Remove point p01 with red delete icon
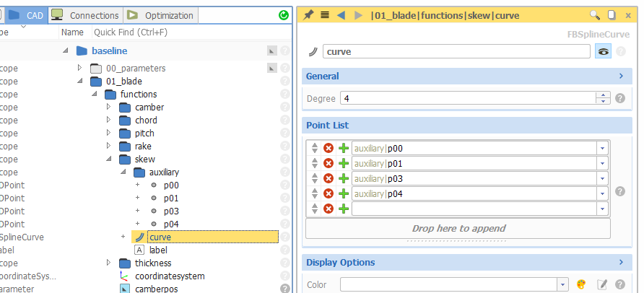This screenshot has height=293, width=644. [328, 163]
